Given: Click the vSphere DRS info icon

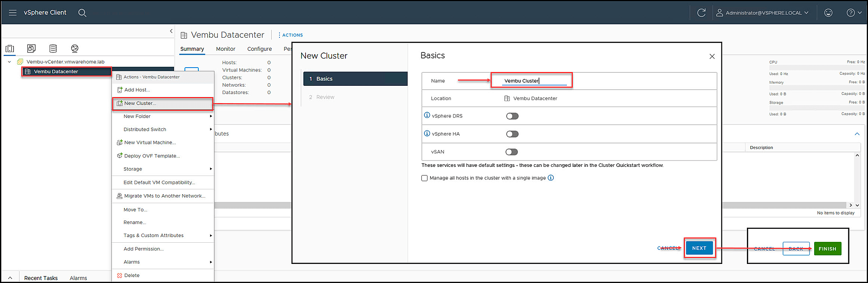Looking at the screenshot, I should (427, 115).
